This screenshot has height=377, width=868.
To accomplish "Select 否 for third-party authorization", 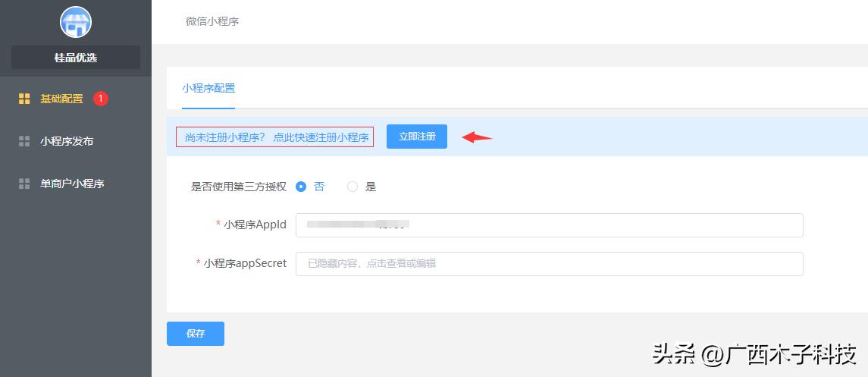I will click(x=301, y=187).
